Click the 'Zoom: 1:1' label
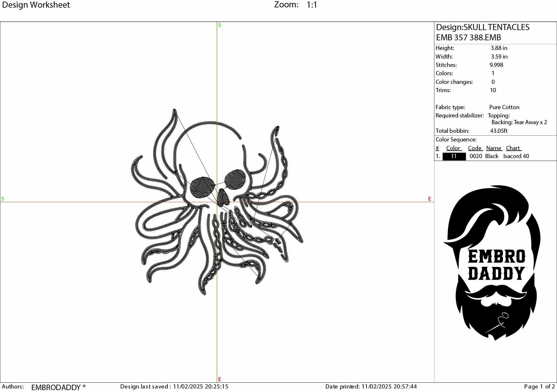The width and height of the screenshot is (557, 392). coord(295,5)
